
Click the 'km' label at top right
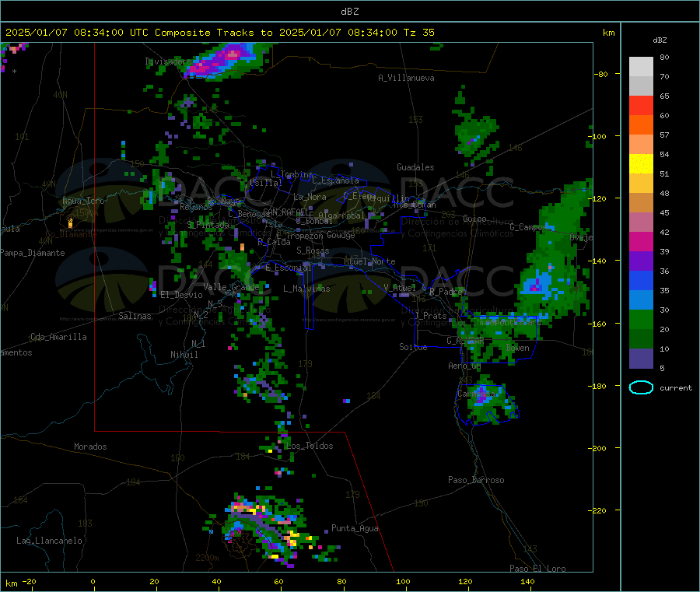pyautogui.click(x=608, y=33)
